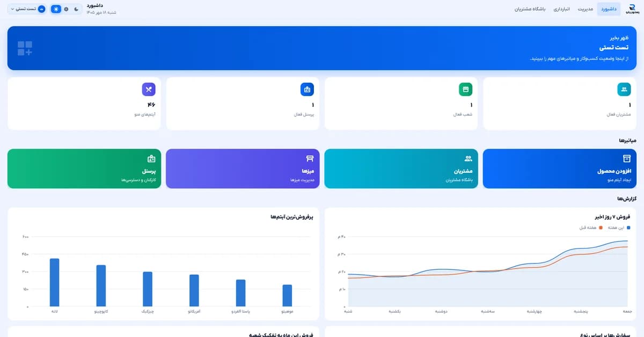Click the table icon on the میزها shortcut
644x337 pixels.
coord(310,158)
